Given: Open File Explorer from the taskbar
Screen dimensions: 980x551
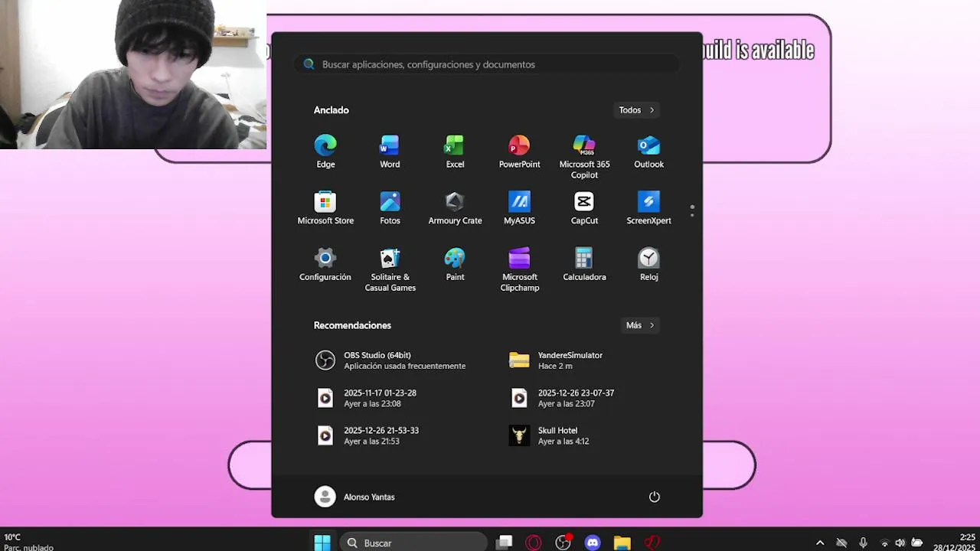Looking at the screenshot, I should 622,543.
